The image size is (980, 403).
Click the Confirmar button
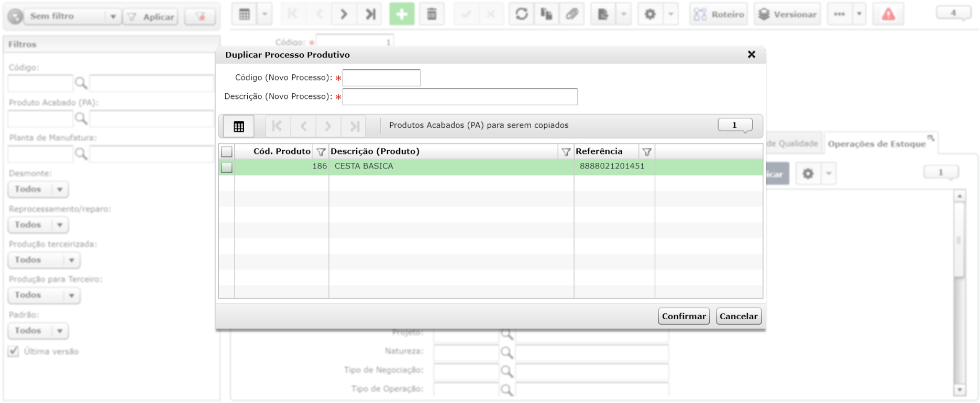684,316
